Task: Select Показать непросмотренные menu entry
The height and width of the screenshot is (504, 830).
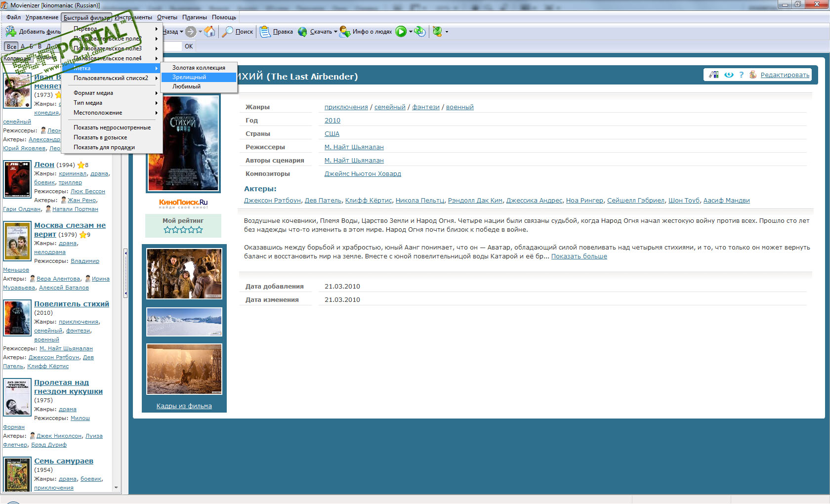Action: tap(112, 127)
